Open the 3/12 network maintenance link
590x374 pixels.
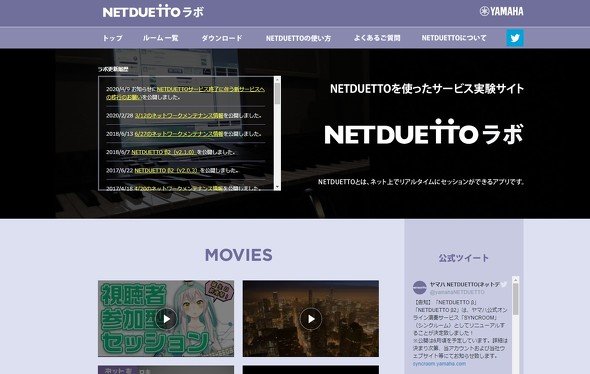click(x=179, y=116)
